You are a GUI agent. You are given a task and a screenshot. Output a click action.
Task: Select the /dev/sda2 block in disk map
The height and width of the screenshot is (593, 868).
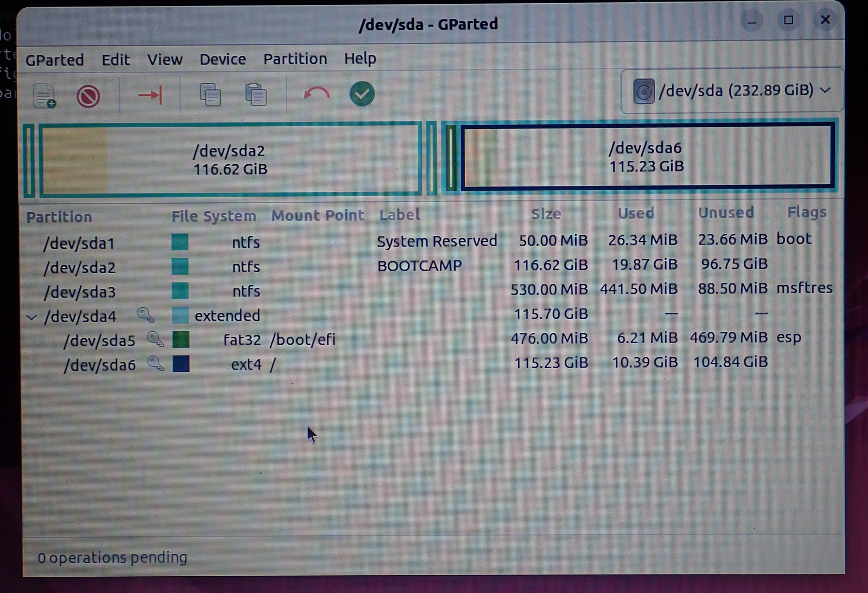[230, 159]
